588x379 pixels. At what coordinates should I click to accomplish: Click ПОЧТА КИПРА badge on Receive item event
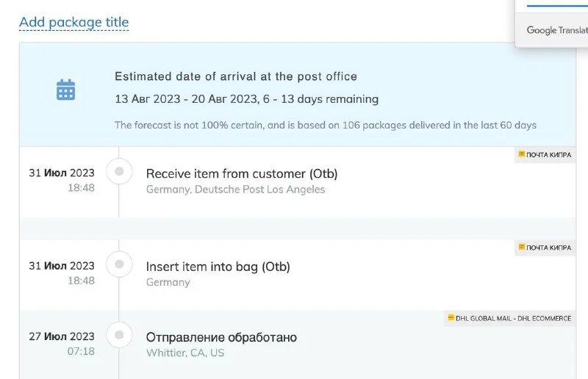pos(544,155)
